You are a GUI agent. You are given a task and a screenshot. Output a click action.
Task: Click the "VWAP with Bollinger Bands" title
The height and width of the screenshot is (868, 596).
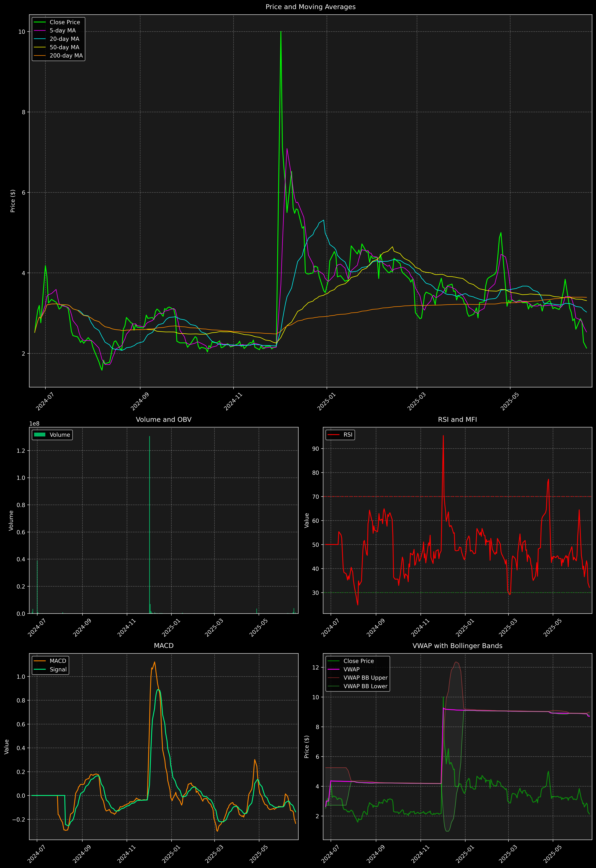(x=457, y=646)
